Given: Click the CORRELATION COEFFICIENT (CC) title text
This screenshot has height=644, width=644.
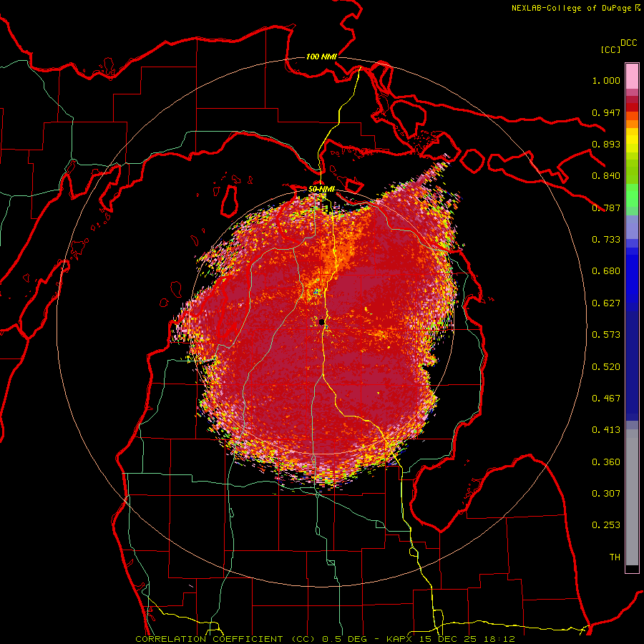Looking at the screenshot, I should coord(225,639).
